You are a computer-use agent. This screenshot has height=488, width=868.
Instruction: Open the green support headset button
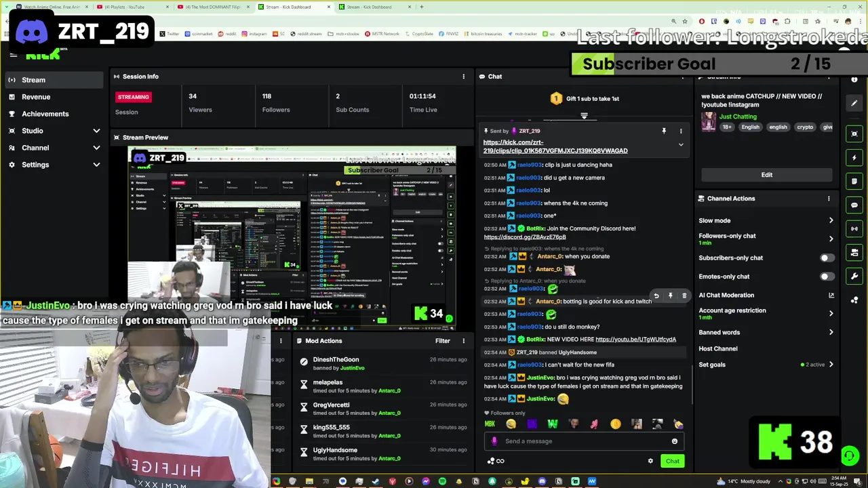[x=850, y=456]
